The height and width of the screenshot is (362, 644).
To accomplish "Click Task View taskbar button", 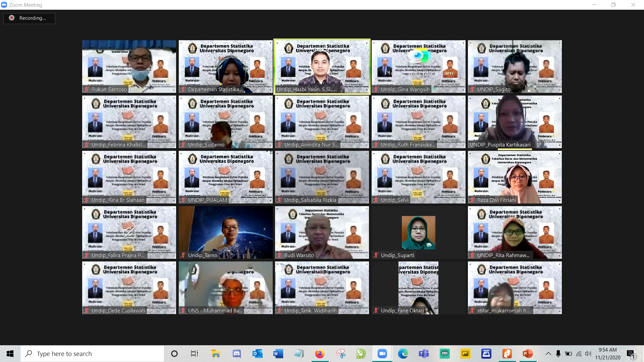I will click(x=195, y=354).
